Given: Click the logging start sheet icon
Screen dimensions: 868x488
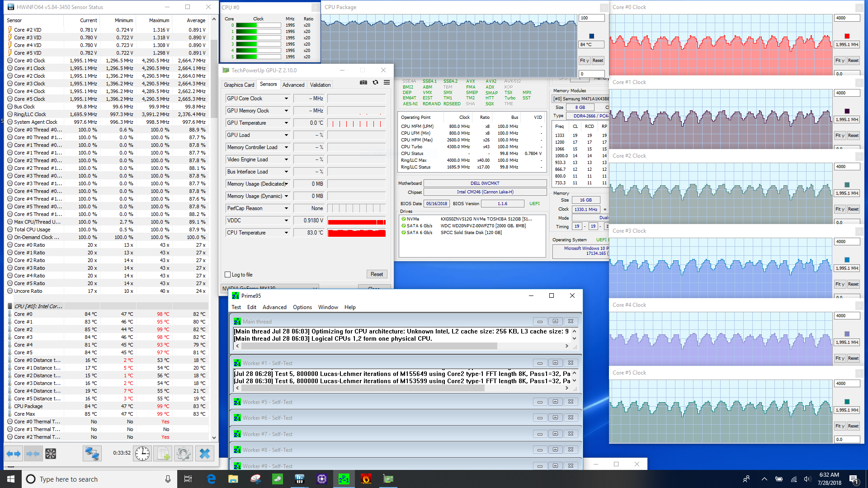Looking at the screenshot, I should tap(163, 454).
